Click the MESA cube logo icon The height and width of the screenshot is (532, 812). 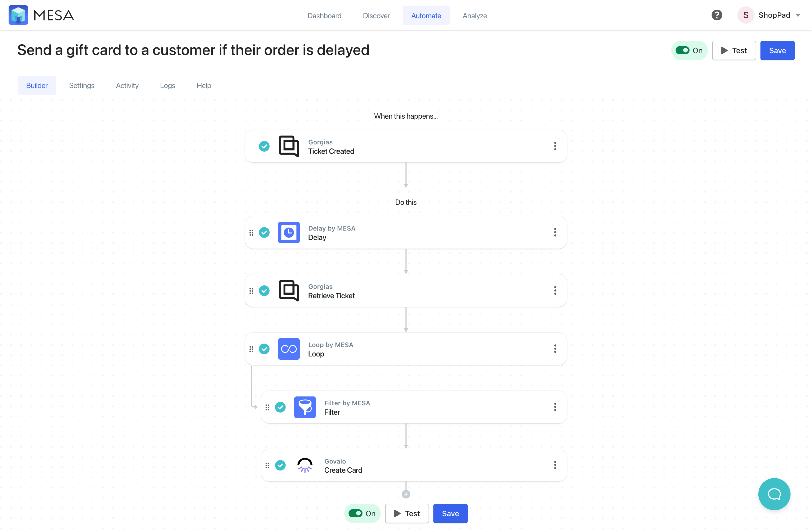pyautogui.click(x=18, y=15)
